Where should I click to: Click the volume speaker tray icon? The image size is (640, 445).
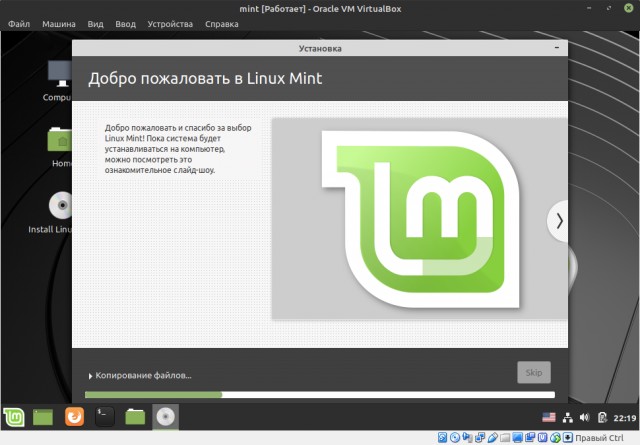[584, 417]
